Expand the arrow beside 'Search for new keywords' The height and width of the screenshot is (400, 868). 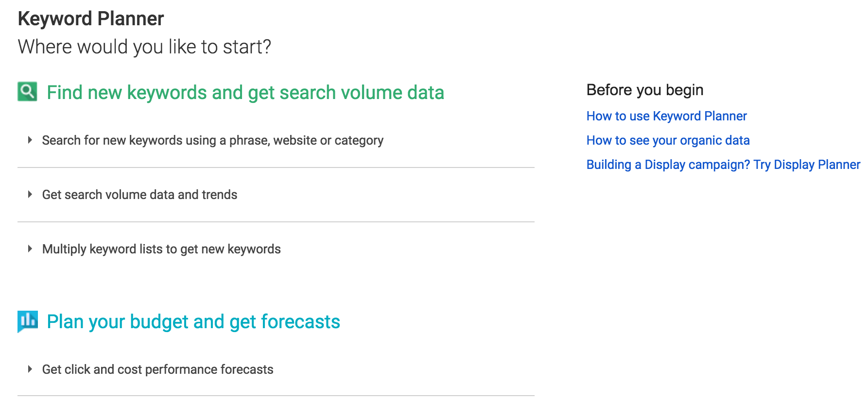(x=30, y=140)
